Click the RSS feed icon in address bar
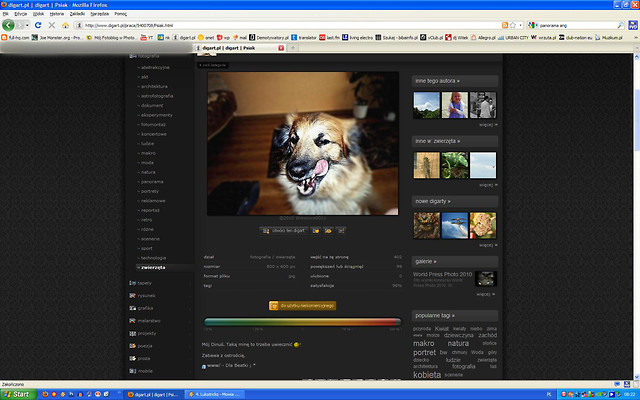Screen dimensions: 640x400 coord(505,25)
